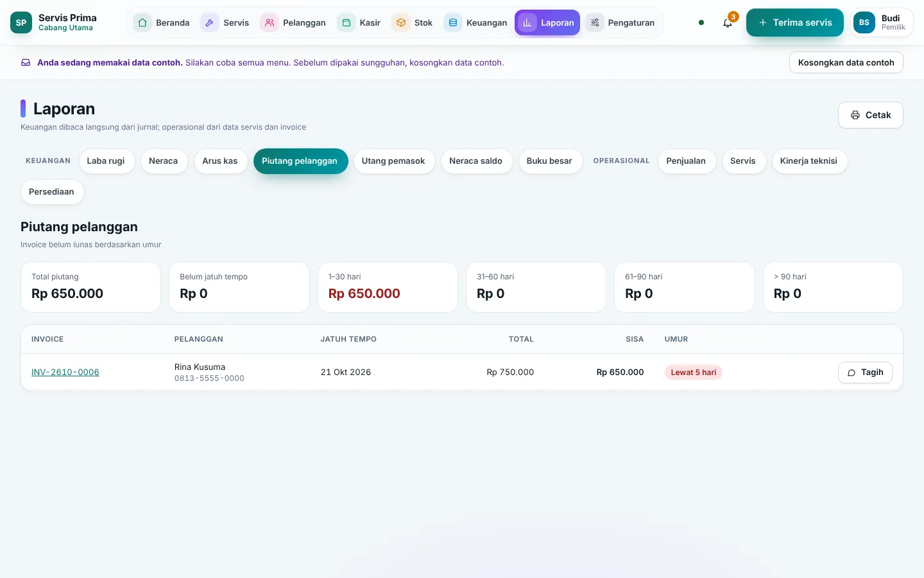Click the inbox icon in the sample data banner
The width and height of the screenshot is (924, 578).
[x=26, y=62]
